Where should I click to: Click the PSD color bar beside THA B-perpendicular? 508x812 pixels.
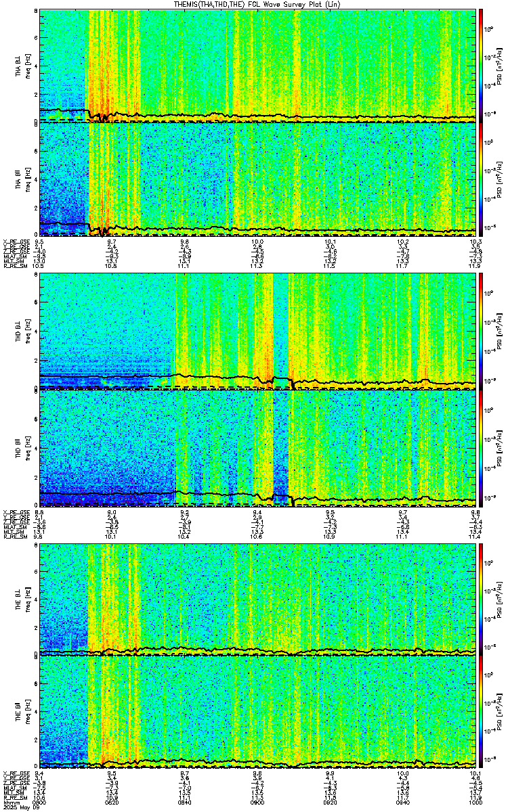(481, 66)
